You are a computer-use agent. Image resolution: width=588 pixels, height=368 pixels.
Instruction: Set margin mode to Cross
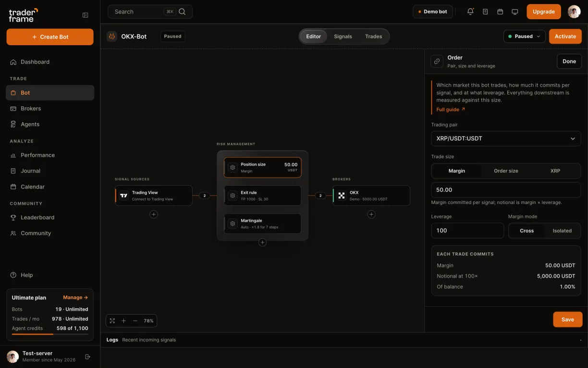(527, 231)
